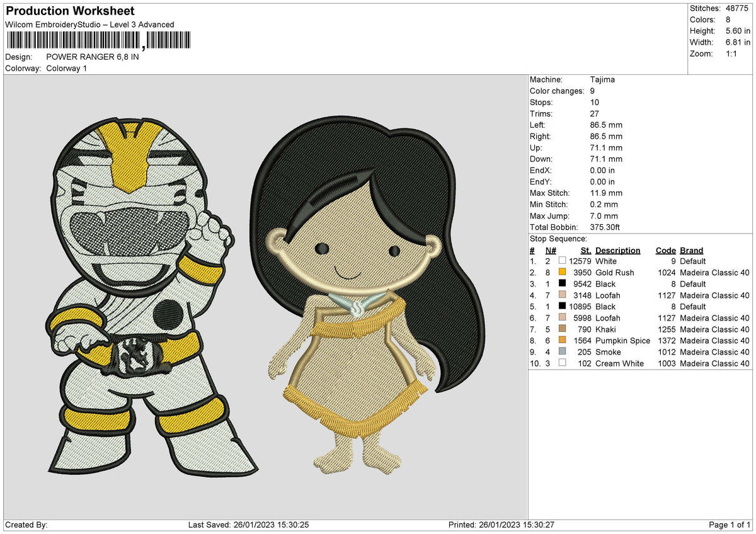Click the 'Gold Rush' description text

click(614, 272)
